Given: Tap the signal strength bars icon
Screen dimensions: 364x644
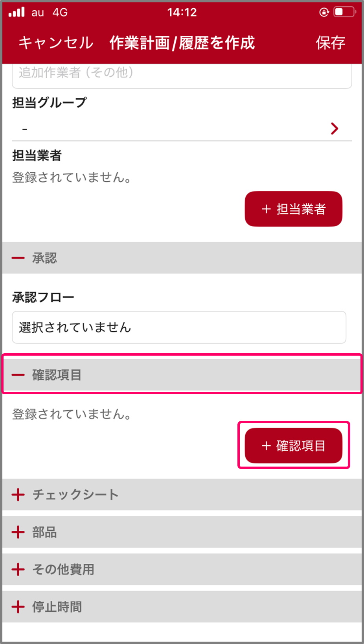Looking at the screenshot, I should pos(17,12).
